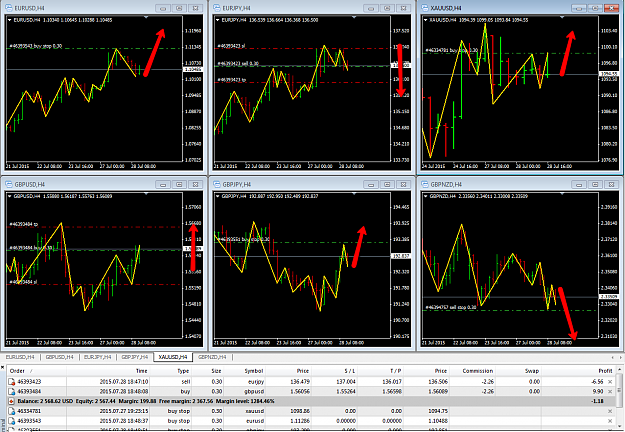Image resolution: width=625 pixels, height=432 pixels.
Task: Sort orders by the Time column header
Action: [x=108, y=371]
